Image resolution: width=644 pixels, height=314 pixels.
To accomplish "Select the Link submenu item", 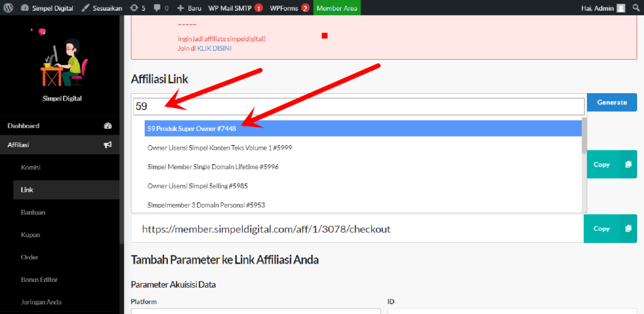I will (x=66, y=190).
